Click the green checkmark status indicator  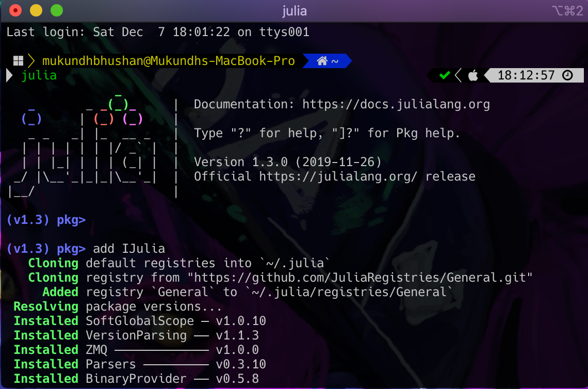pos(444,75)
